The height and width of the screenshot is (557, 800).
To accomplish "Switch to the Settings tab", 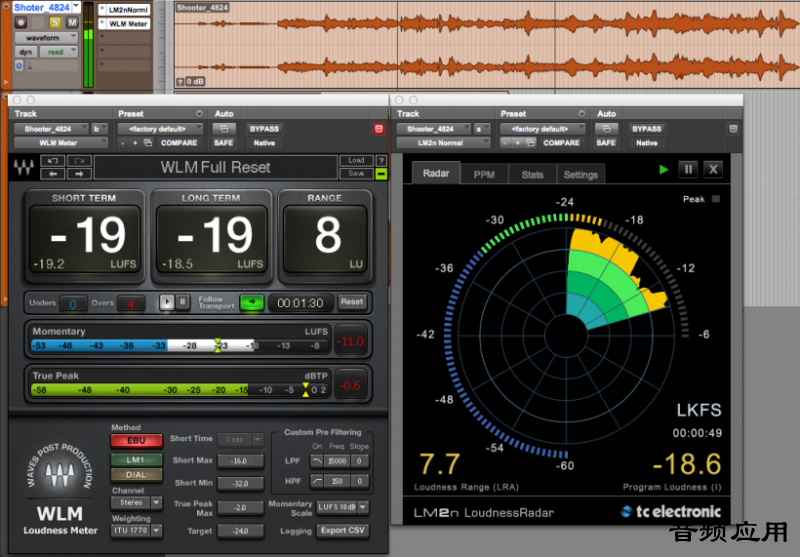I will pos(581,174).
